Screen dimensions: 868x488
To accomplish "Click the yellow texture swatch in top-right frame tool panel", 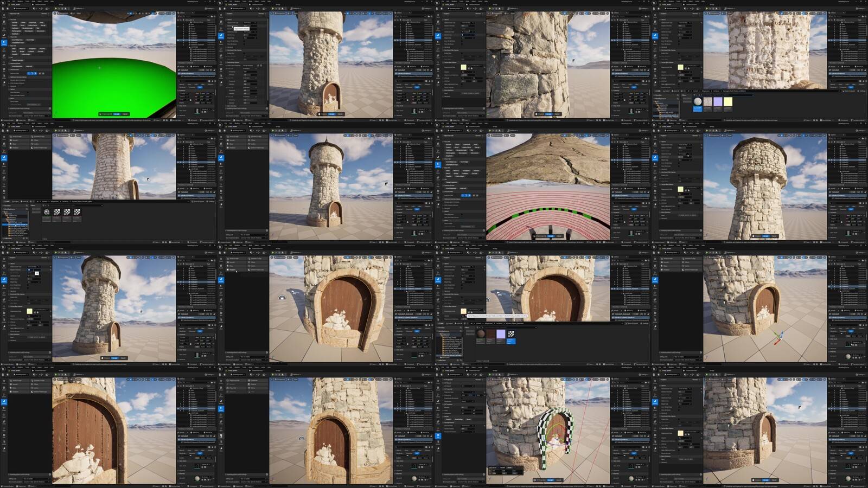I will click(680, 67).
